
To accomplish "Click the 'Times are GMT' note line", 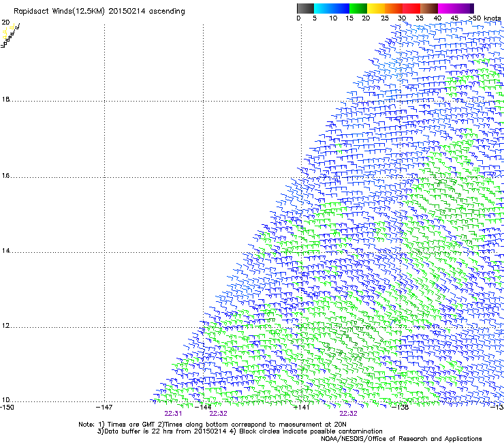I will coord(212,425).
